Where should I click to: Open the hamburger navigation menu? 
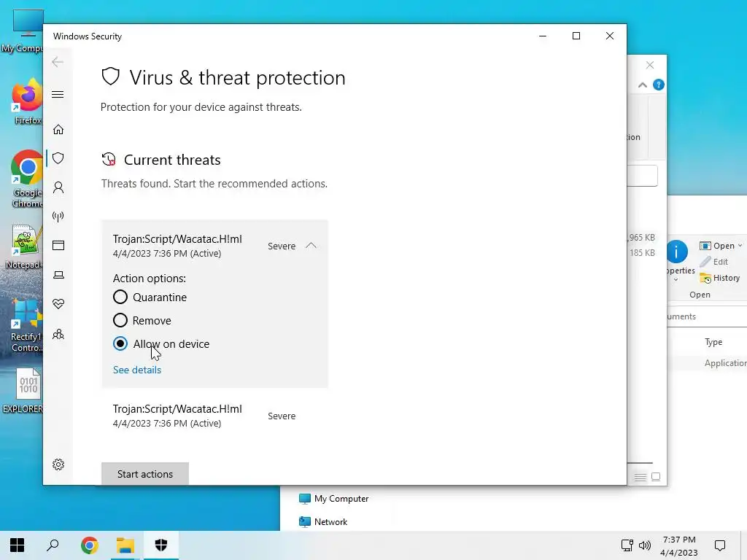pyautogui.click(x=58, y=94)
